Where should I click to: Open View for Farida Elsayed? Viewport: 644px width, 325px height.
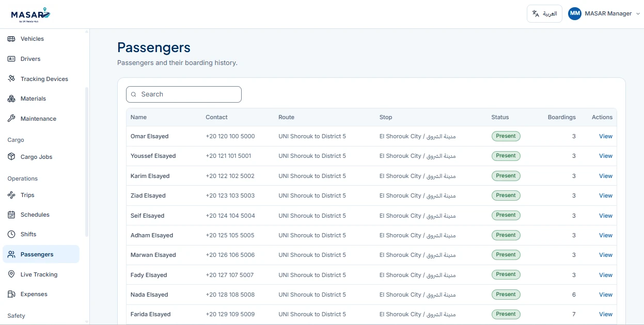pyautogui.click(x=605, y=314)
